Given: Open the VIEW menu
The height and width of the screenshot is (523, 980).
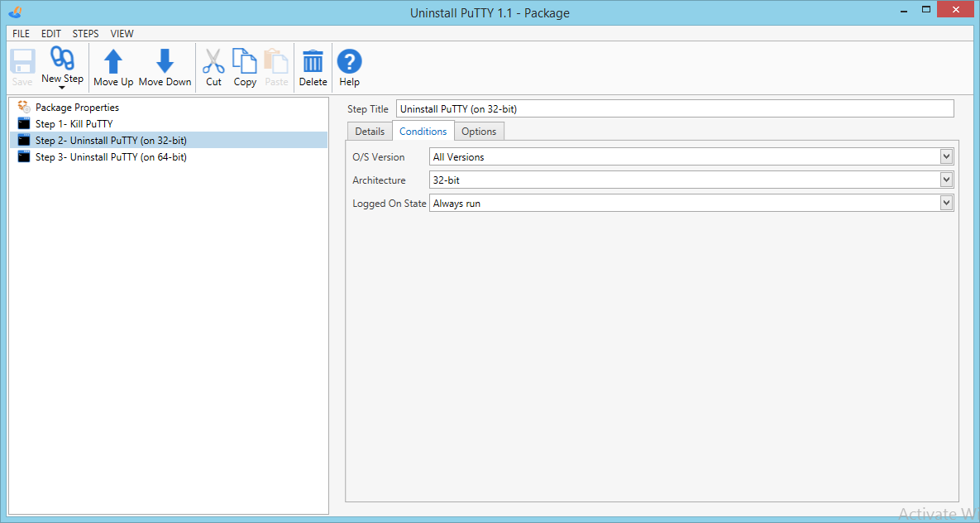Looking at the screenshot, I should coord(122,34).
